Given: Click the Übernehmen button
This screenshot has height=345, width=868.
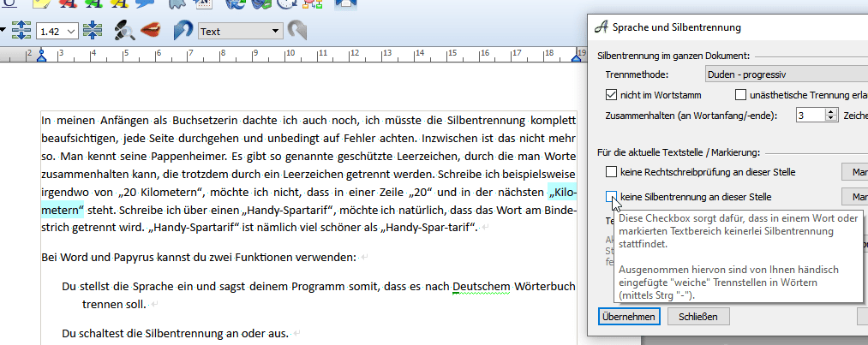Looking at the screenshot, I should (629, 317).
